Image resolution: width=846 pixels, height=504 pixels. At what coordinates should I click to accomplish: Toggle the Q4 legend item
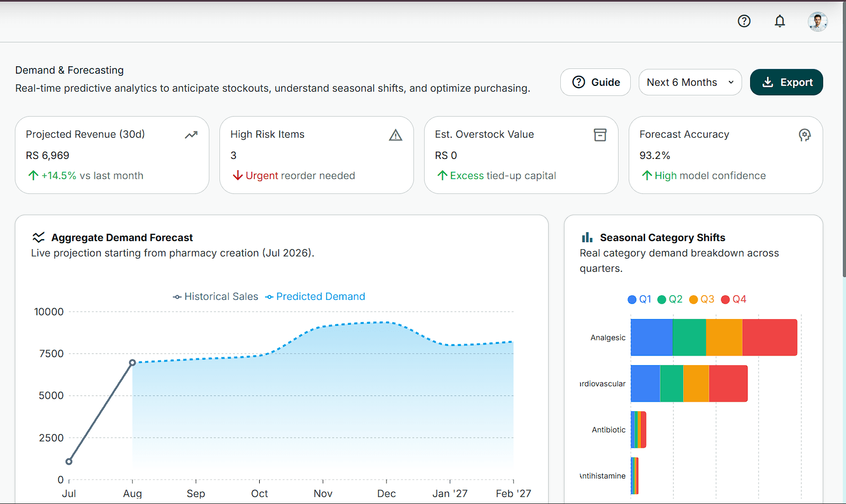coord(734,299)
